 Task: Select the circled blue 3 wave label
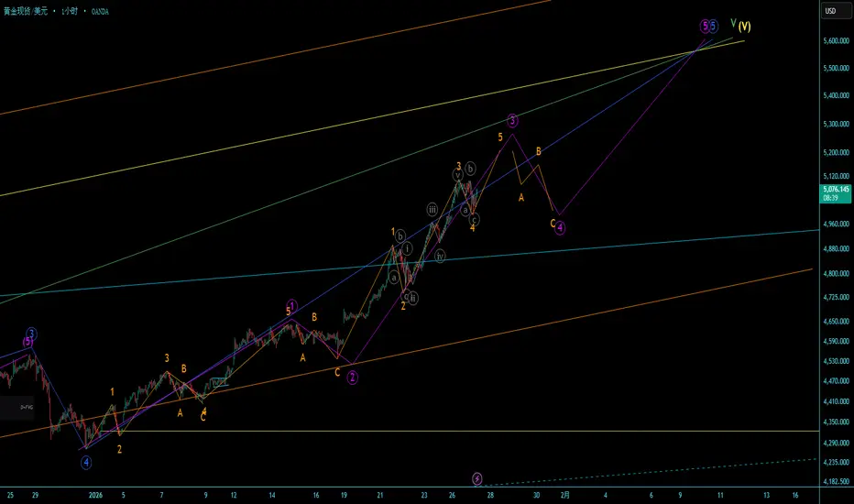(31, 334)
